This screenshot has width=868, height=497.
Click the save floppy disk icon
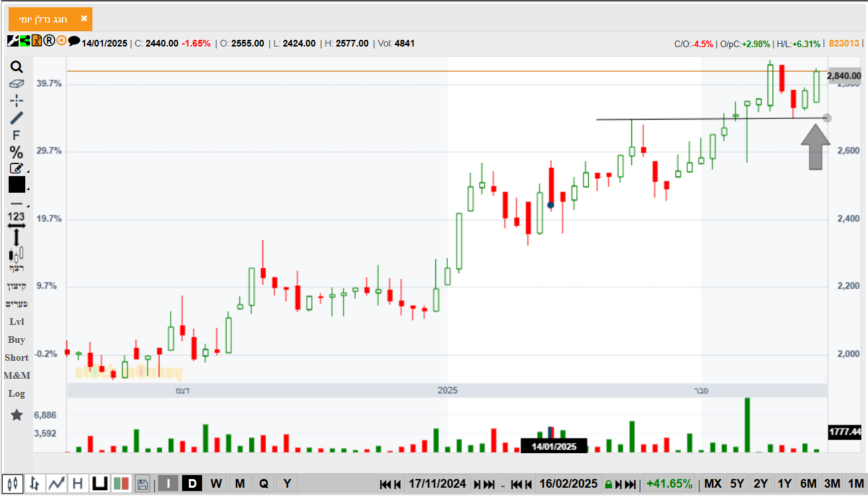click(142, 484)
